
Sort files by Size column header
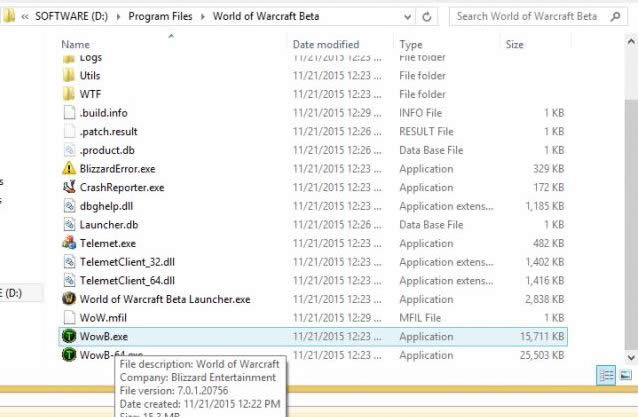click(515, 45)
